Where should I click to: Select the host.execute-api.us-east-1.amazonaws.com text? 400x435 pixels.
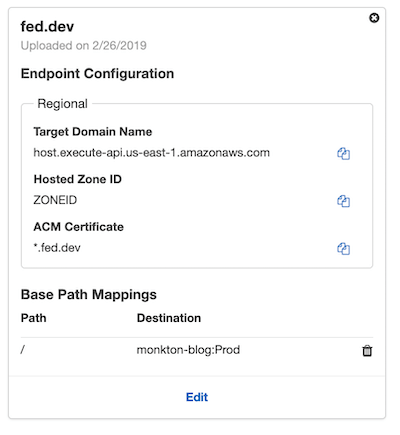point(151,153)
